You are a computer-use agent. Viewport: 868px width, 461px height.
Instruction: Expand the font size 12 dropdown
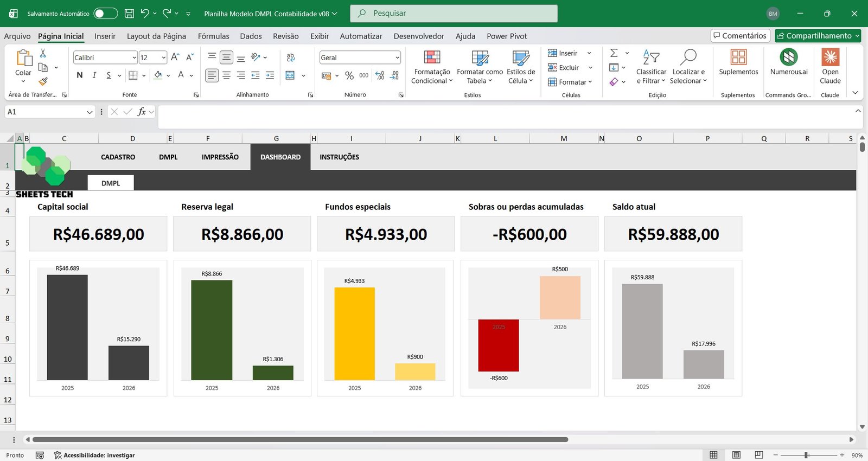(x=163, y=57)
